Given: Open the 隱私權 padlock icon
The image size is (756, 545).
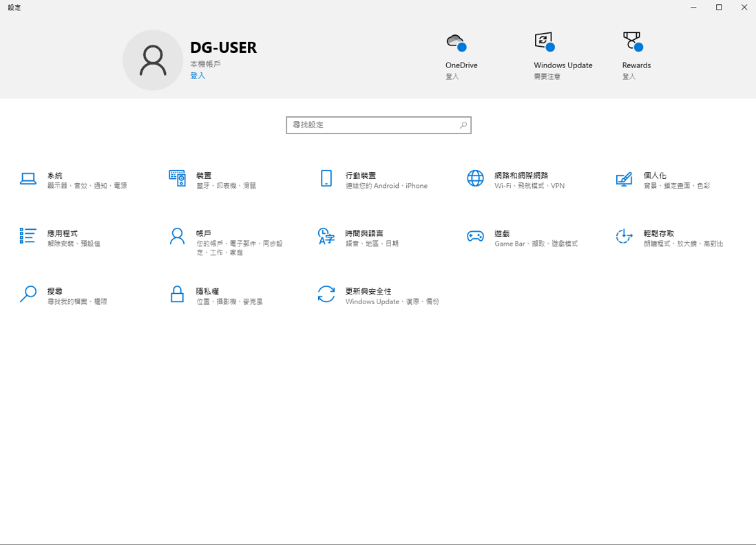Looking at the screenshot, I should 177,294.
